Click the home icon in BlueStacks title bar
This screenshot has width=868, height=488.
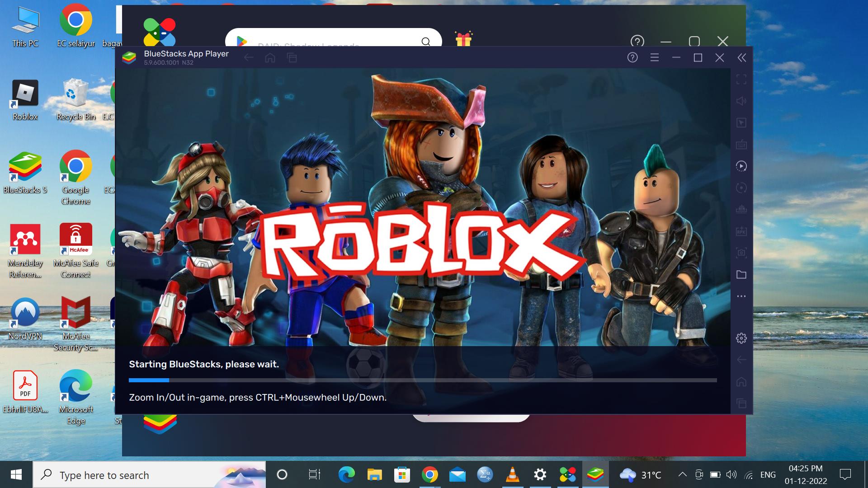(270, 57)
